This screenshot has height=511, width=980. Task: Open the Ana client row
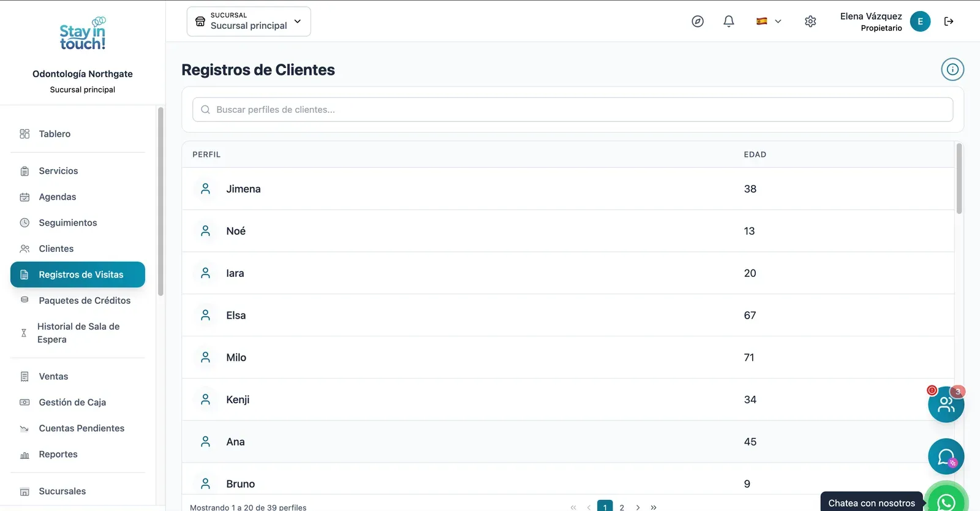(x=568, y=442)
